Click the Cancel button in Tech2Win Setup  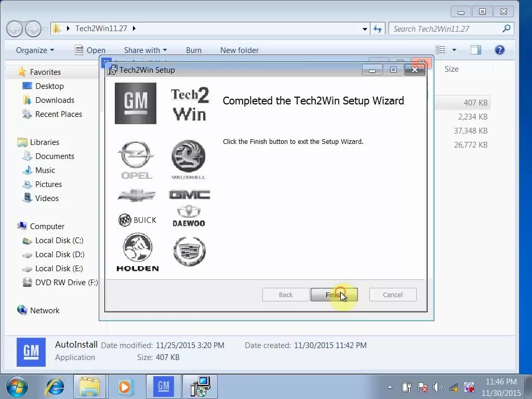(x=393, y=295)
